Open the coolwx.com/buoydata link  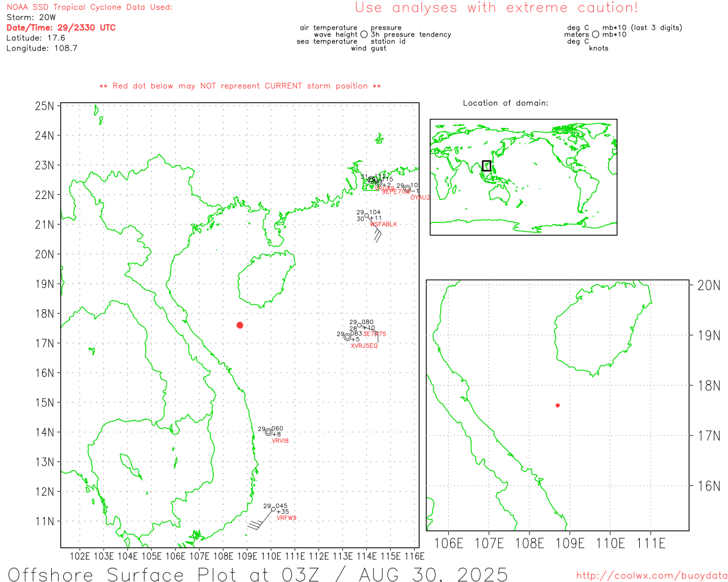(652, 576)
